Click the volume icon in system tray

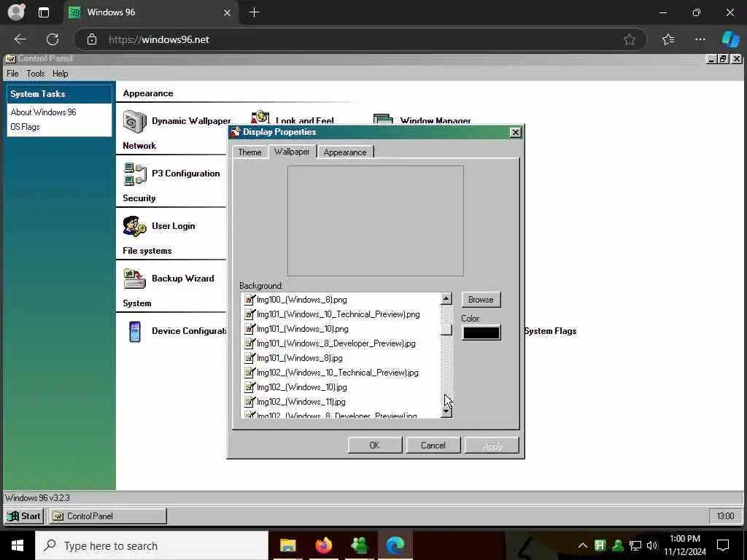coord(651,545)
